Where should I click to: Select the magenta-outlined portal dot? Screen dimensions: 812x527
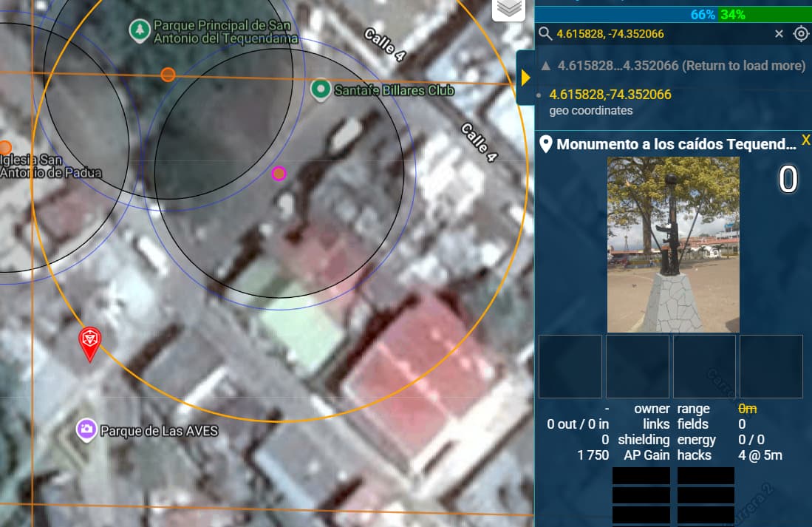click(279, 174)
